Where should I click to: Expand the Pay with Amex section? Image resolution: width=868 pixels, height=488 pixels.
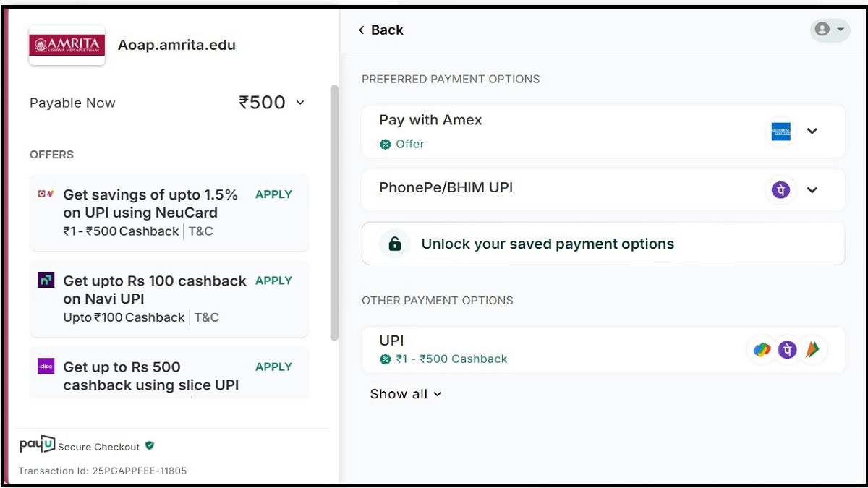point(812,131)
